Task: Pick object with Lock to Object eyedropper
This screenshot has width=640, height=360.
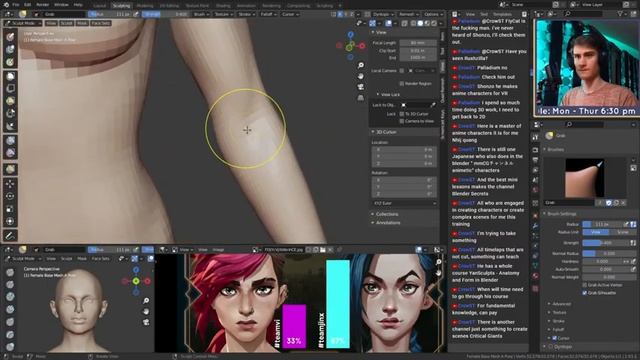Action: coord(433,105)
